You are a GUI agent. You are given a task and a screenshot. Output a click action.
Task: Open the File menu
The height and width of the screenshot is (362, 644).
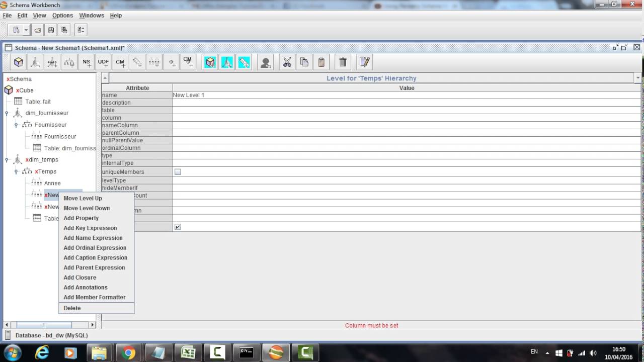[x=7, y=16]
